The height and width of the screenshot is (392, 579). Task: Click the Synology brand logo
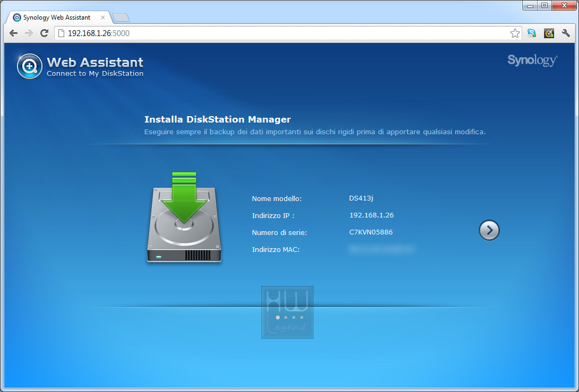[x=532, y=60]
